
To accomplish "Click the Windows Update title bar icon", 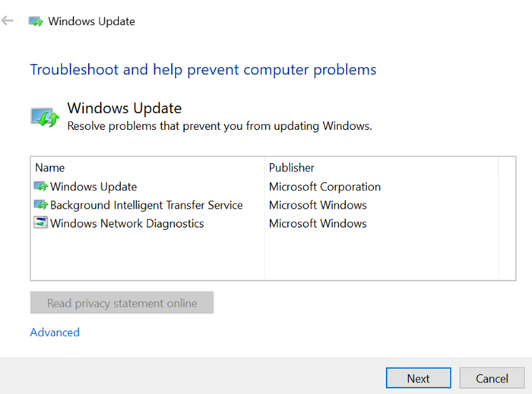I will point(36,21).
